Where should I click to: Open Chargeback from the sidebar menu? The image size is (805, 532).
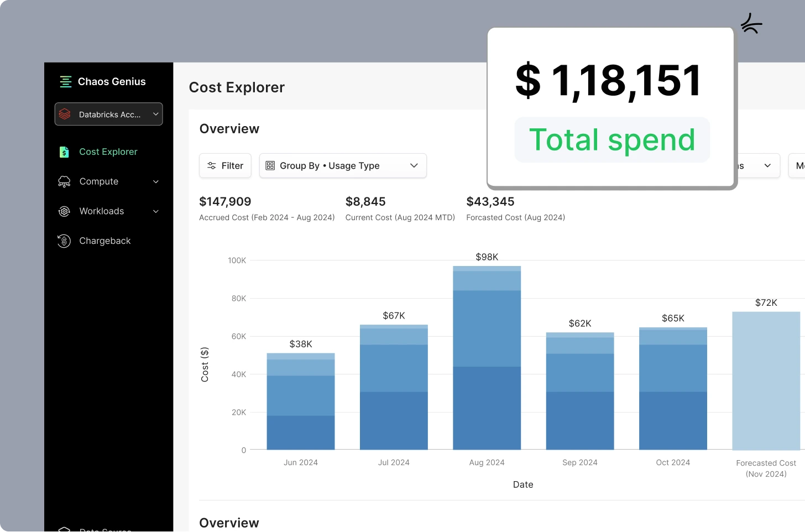coord(104,241)
